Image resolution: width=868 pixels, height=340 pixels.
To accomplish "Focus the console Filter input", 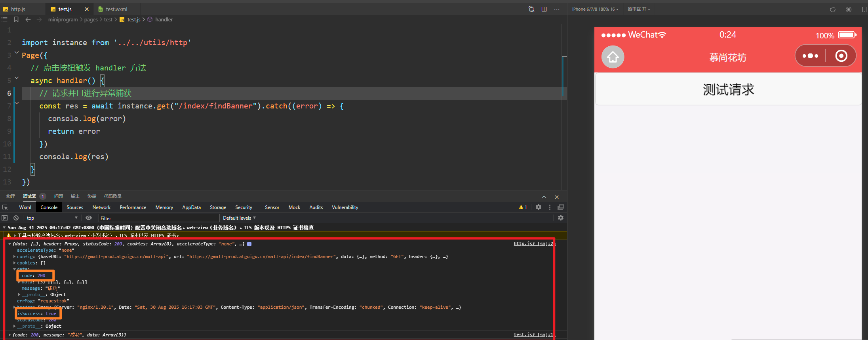I will pyautogui.click(x=159, y=218).
